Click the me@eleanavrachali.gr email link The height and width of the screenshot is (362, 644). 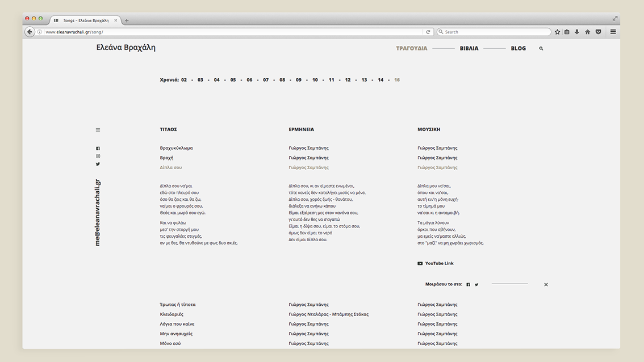[98, 212]
